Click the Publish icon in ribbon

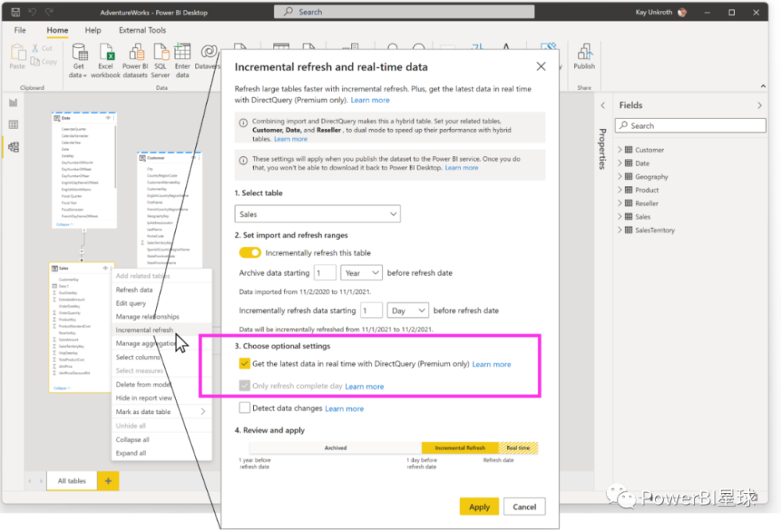[584, 56]
